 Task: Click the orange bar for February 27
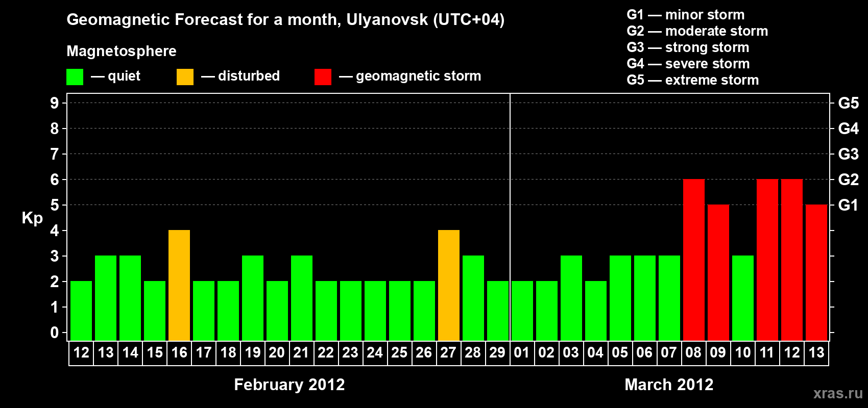pyautogui.click(x=449, y=286)
